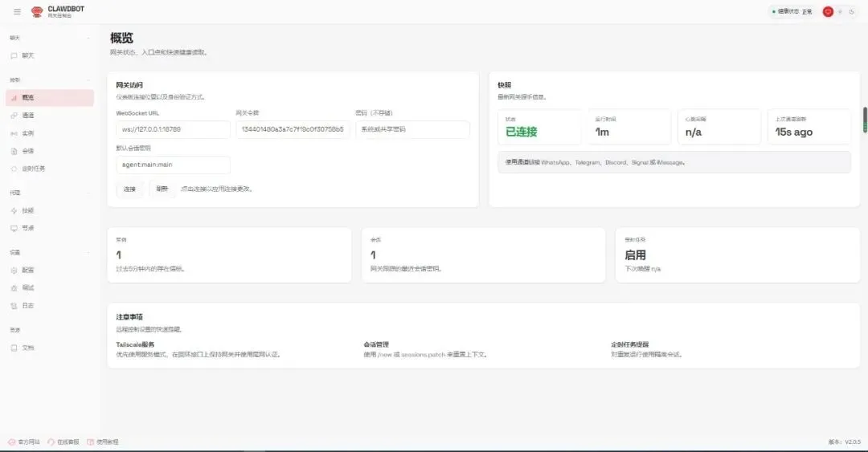The height and width of the screenshot is (452, 868).
Task: Click 在线客服 icon in footer
Action: click(x=51, y=442)
